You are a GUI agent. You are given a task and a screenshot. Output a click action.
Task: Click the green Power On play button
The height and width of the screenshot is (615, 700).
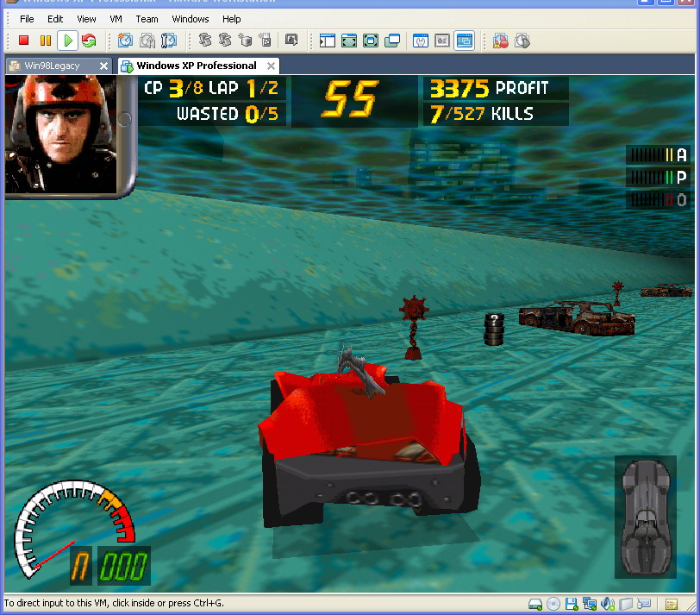coord(68,41)
